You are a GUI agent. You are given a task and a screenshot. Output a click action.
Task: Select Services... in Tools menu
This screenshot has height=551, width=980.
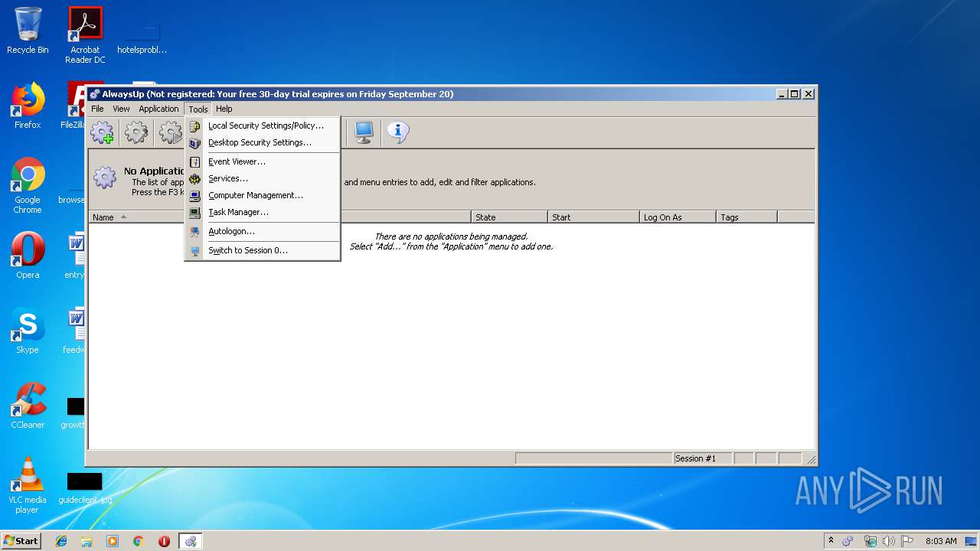(x=263, y=178)
